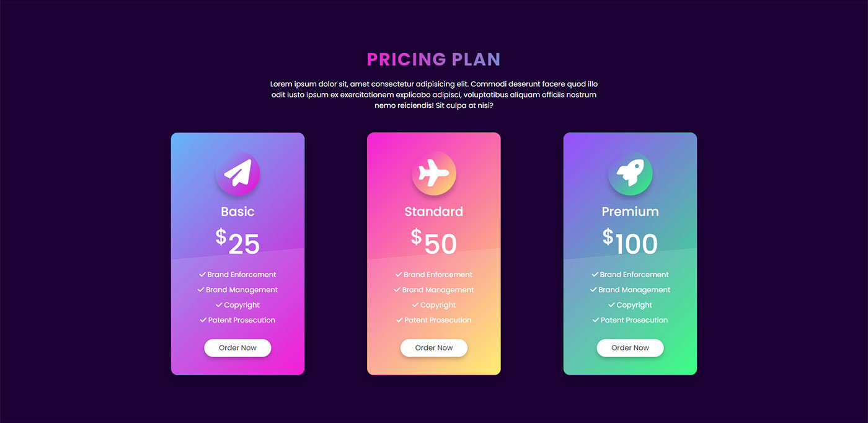Click checkmark beside Standard Brand Management
The image size is (868, 423).
pyautogui.click(x=397, y=290)
